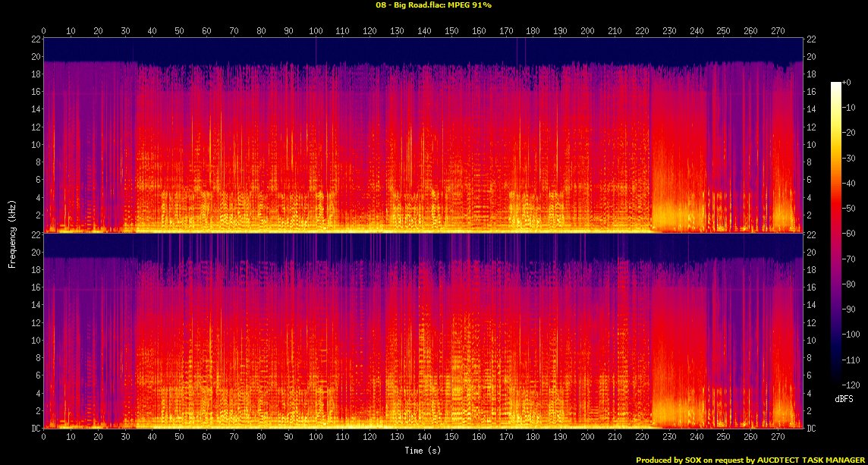868x465 pixels.
Task: Click the 20 kHz label on the upper channel's right axis
Action: pos(813,57)
